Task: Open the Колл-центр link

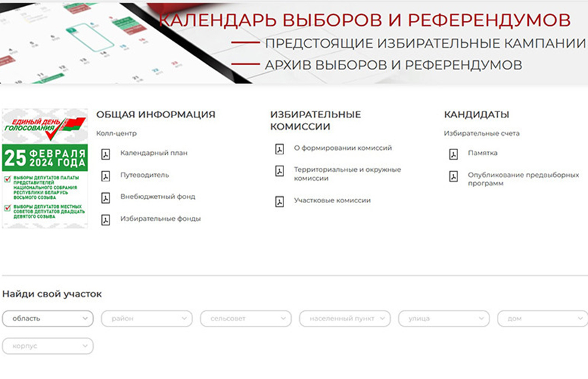Action: click(116, 134)
